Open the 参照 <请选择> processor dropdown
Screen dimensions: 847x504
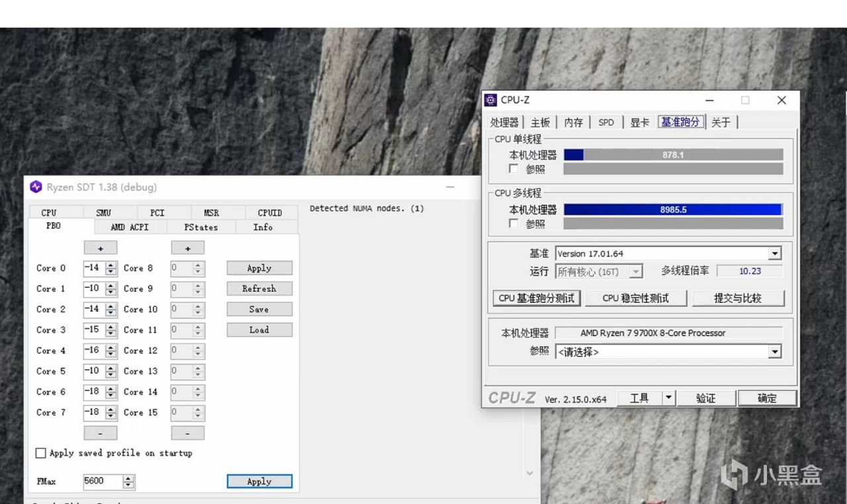[x=774, y=352]
